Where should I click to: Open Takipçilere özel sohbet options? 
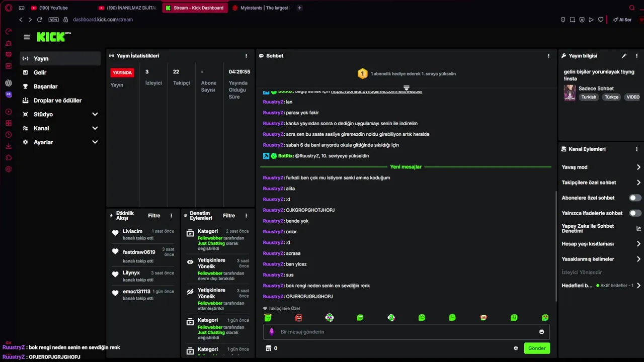[601, 183]
